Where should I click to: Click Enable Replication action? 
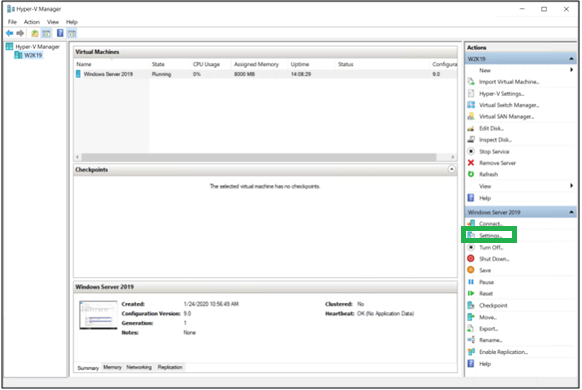click(x=503, y=352)
